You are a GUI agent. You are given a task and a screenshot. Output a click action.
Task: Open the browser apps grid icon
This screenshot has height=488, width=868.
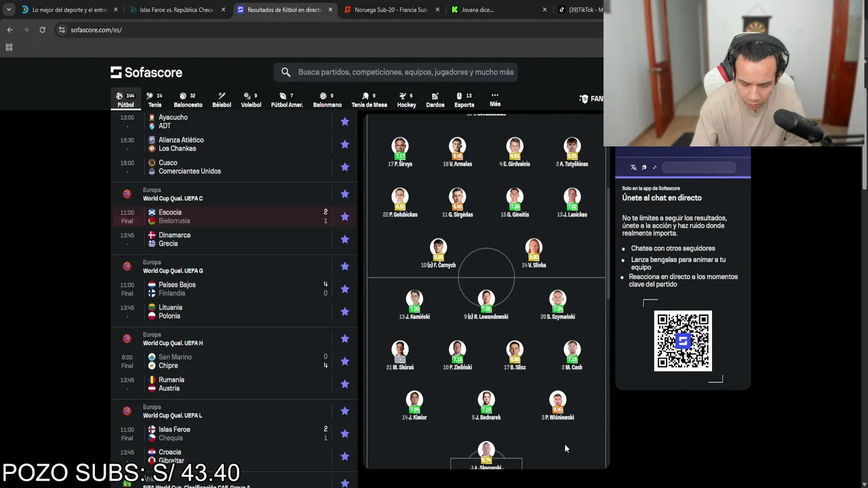[x=9, y=47]
